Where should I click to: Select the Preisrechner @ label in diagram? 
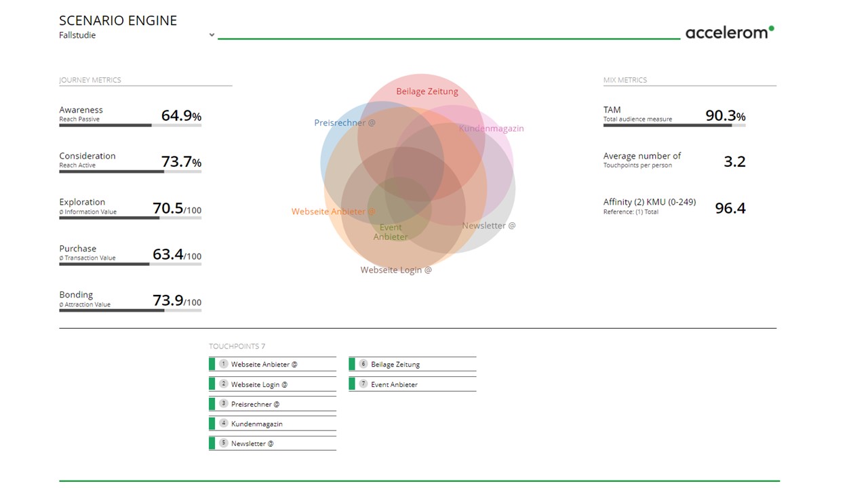click(344, 123)
